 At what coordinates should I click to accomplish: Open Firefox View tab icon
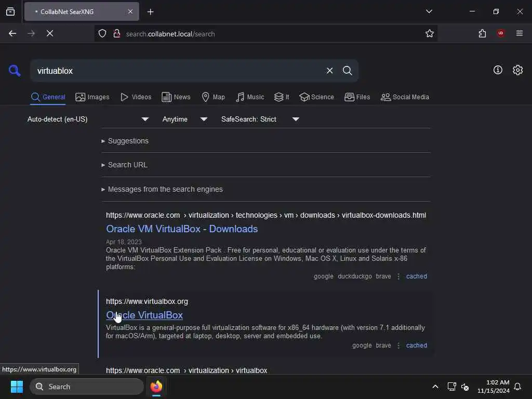pyautogui.click(x=10, y=11)
